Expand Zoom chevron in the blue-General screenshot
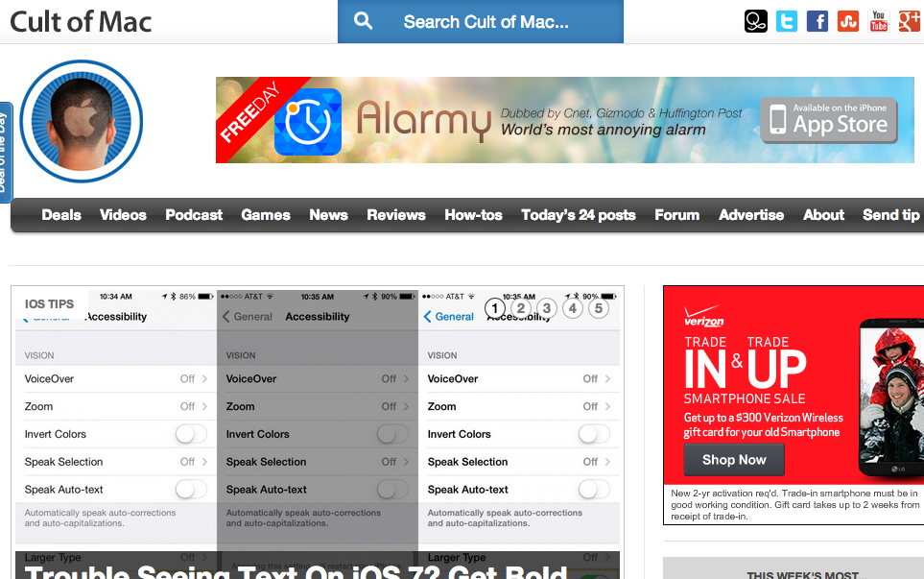This screenshot has height=579, width=924. click(x=607, y=406)
